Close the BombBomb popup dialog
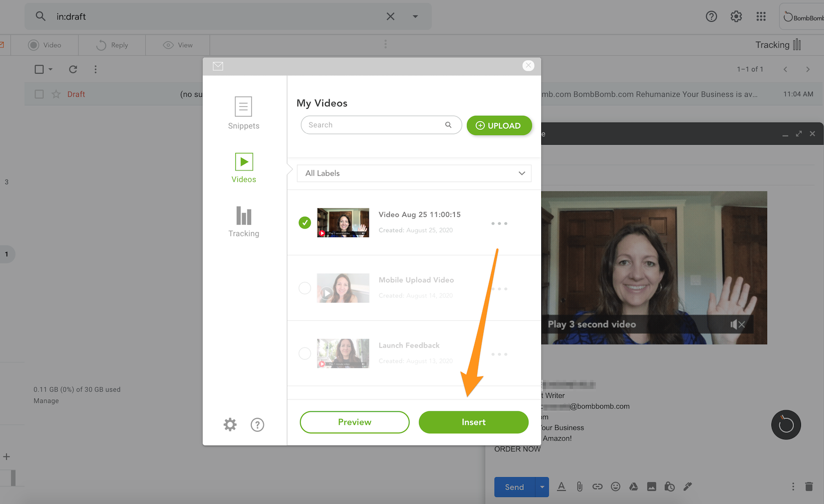 point(528,65)
